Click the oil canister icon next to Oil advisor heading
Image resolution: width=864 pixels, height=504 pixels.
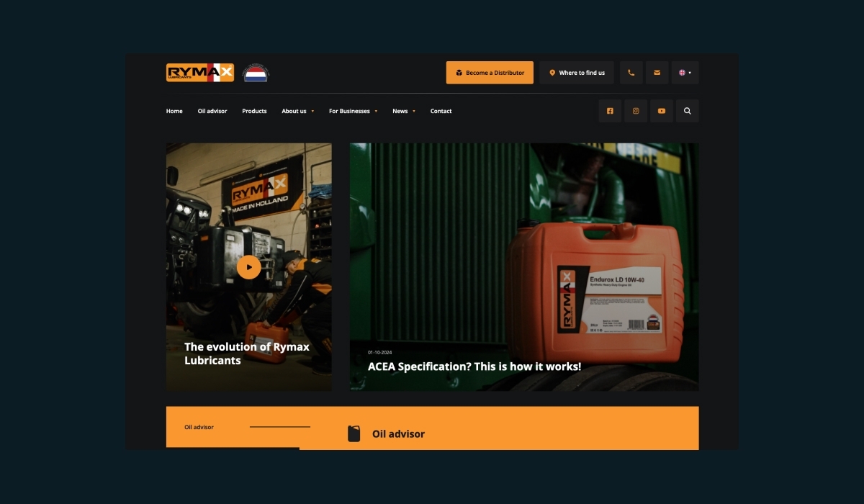click(x=354, y=433)
